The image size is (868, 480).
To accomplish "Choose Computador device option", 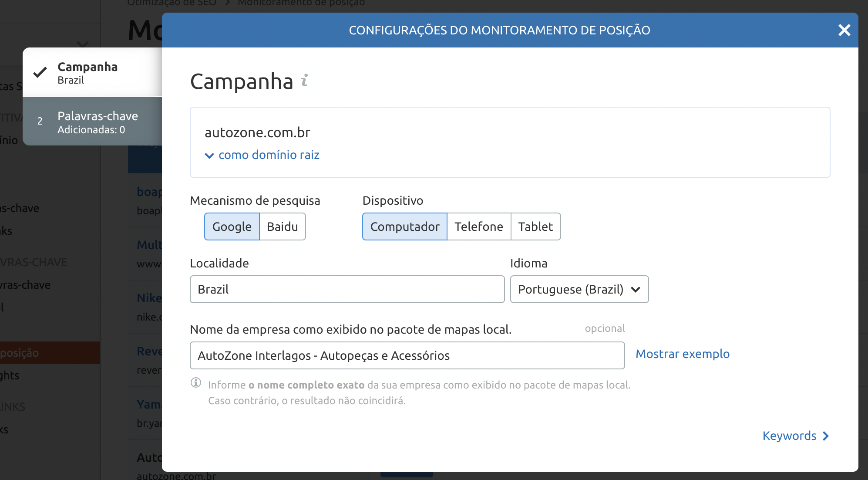I will click(405, 226).
